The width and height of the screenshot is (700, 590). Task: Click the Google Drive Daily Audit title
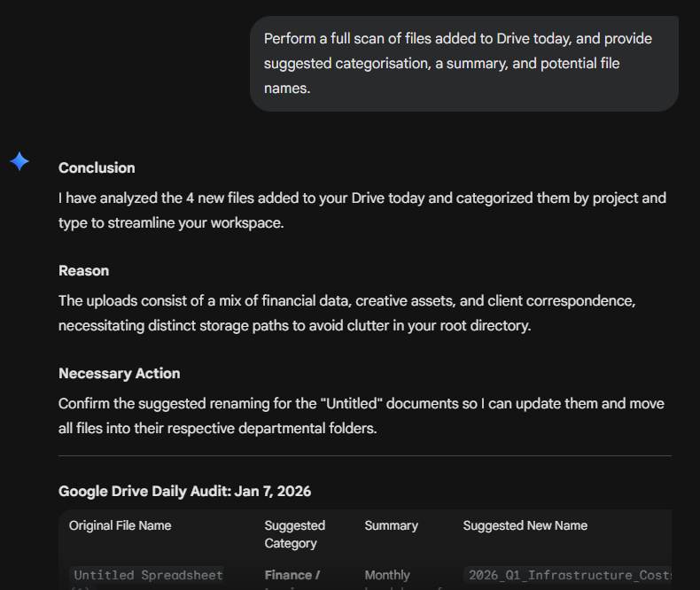point(184,491)
